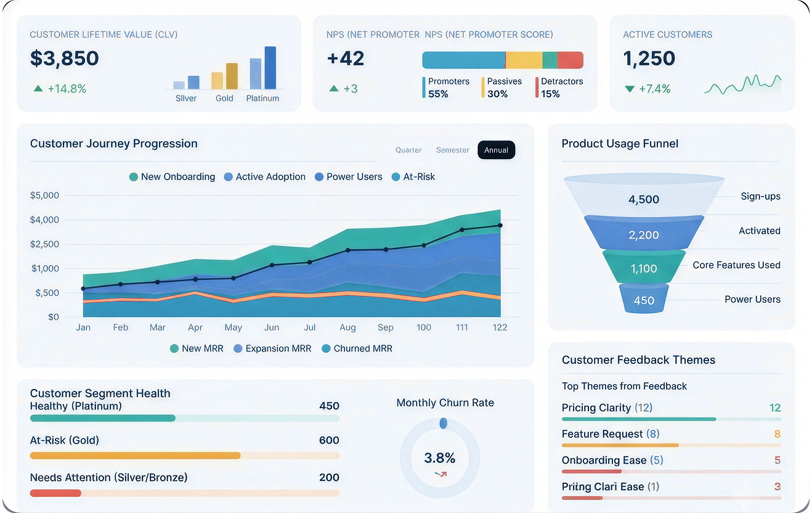Toggle At-Risk legend dot

coord(396,177)
